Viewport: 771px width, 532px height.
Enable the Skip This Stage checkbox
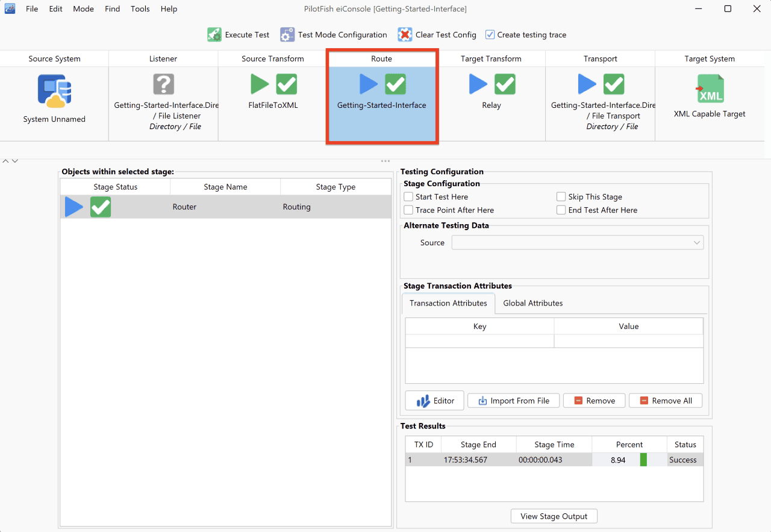point(561,197)
